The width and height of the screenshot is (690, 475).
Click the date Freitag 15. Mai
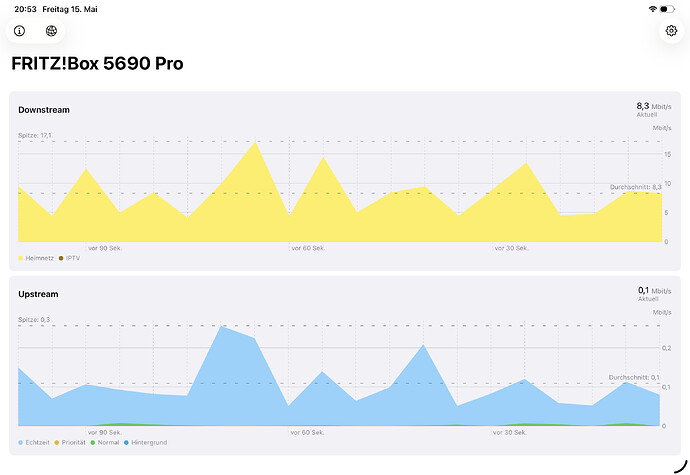pyautogui.click(x=70, y=9)
